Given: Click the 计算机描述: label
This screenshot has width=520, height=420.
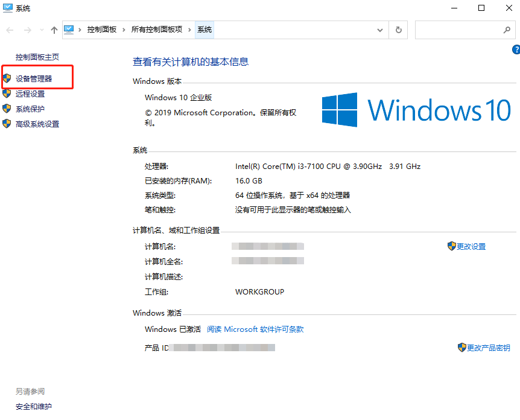Looking at the screenshot, I should pyautogui.click(x=164, y=277).
